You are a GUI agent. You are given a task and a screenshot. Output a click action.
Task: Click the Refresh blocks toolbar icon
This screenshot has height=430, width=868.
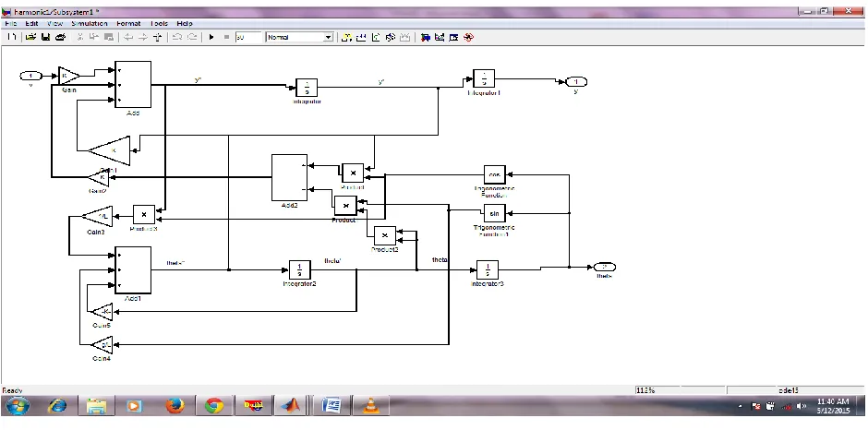377,37
